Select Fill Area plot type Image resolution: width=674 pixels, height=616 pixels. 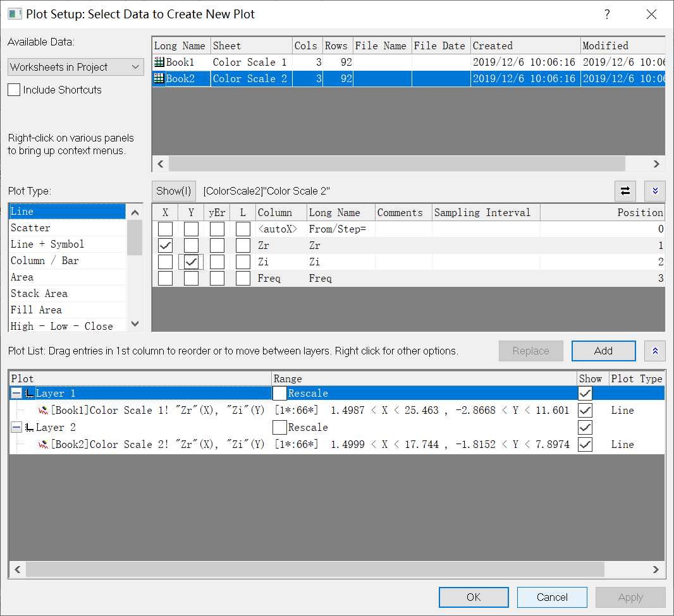tap(68, 310)
